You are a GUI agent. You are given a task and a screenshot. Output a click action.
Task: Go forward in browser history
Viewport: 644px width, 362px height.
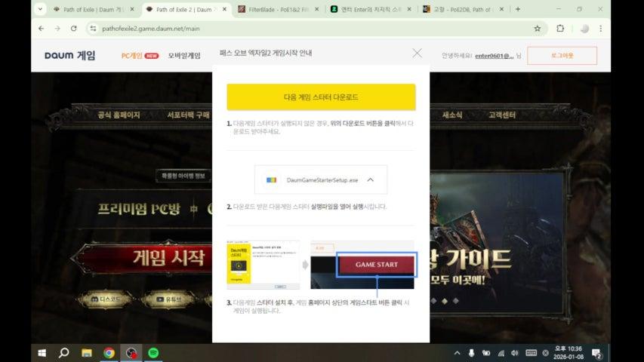[x=57, y=29]
